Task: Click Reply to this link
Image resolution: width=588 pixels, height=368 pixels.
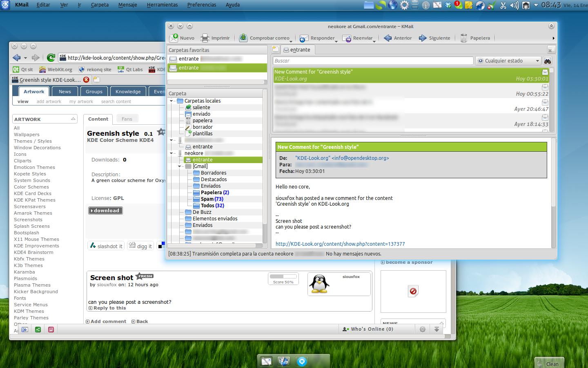Action: pos(107,308)
